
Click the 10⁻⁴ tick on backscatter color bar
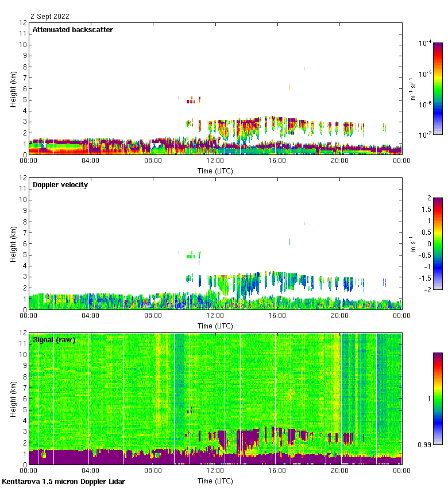pos(425,44)
